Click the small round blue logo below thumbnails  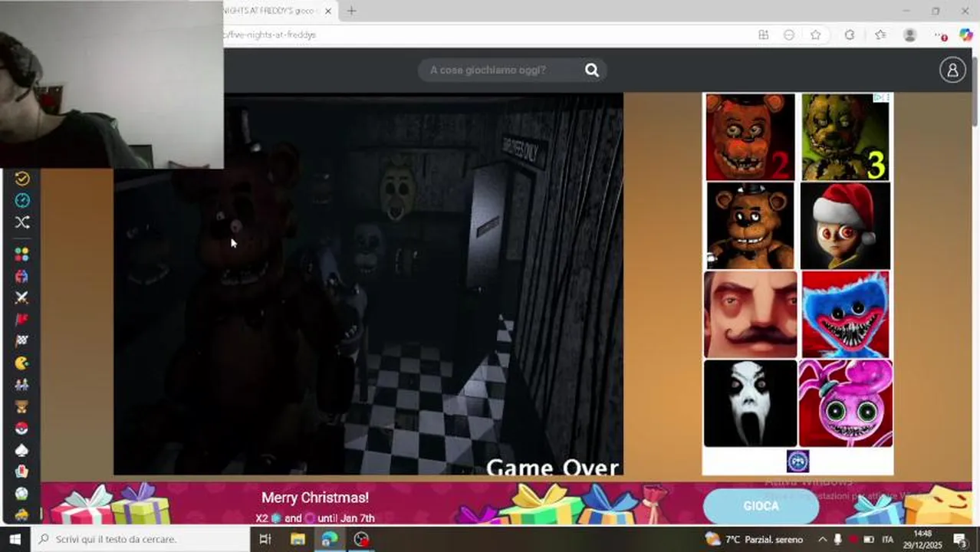tap(797, 461)
